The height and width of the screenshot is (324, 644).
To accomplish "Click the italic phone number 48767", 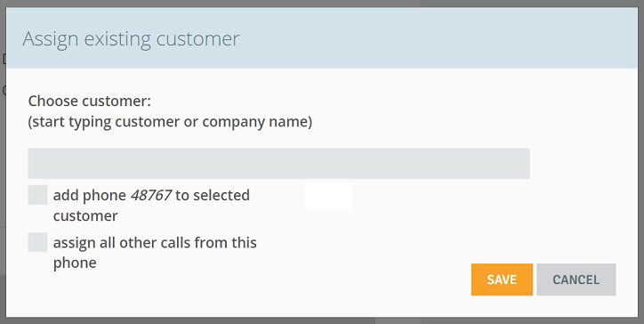I will [150, 195].
